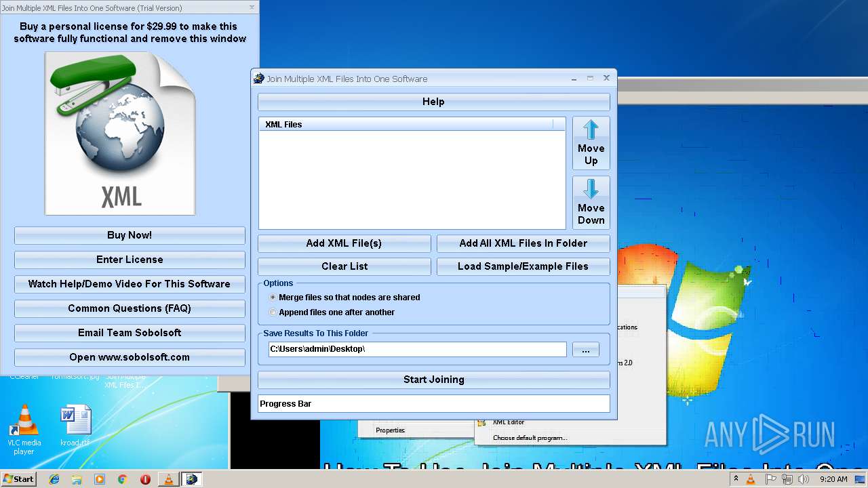Image resolution: width=868 pixels, height=488 pixels.
Task: Click Load Sample/Example Files button
Action: [x=523, y=266]
